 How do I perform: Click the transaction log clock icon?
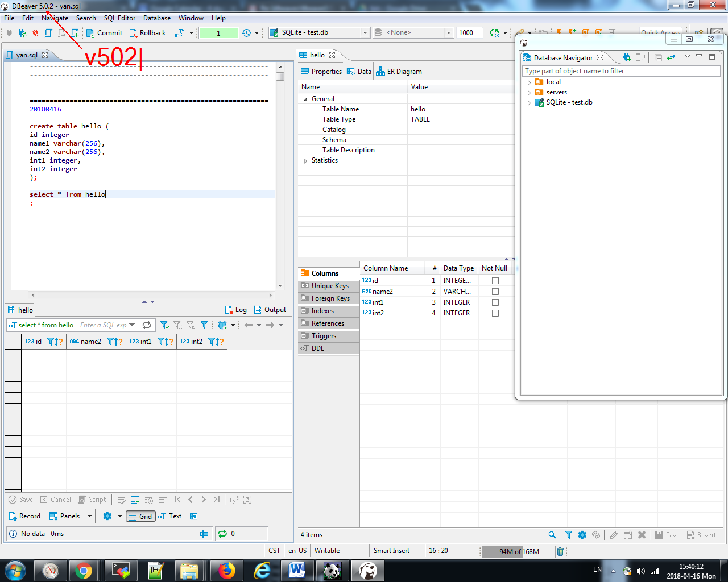click(246, 33)
